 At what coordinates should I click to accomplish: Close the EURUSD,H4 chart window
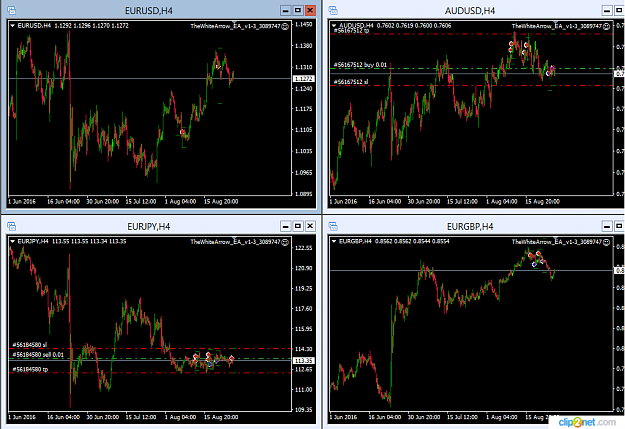coord(310,11)
